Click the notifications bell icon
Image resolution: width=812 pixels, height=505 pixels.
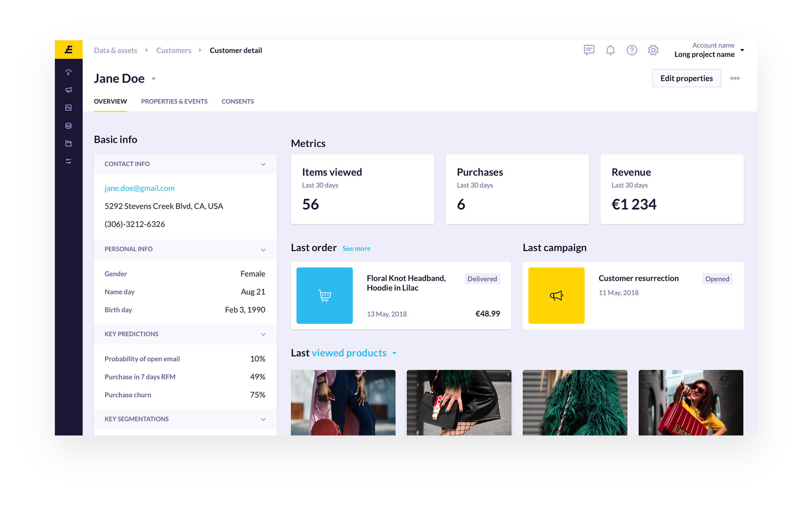pos(610,50)
